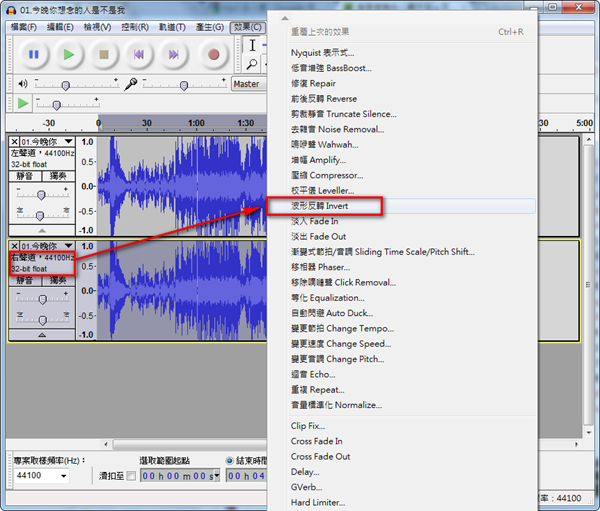The image size is (600, 511).
Task: Adjust the output playback volume slider
Action: pyautogui.click(x=68, y=84)
